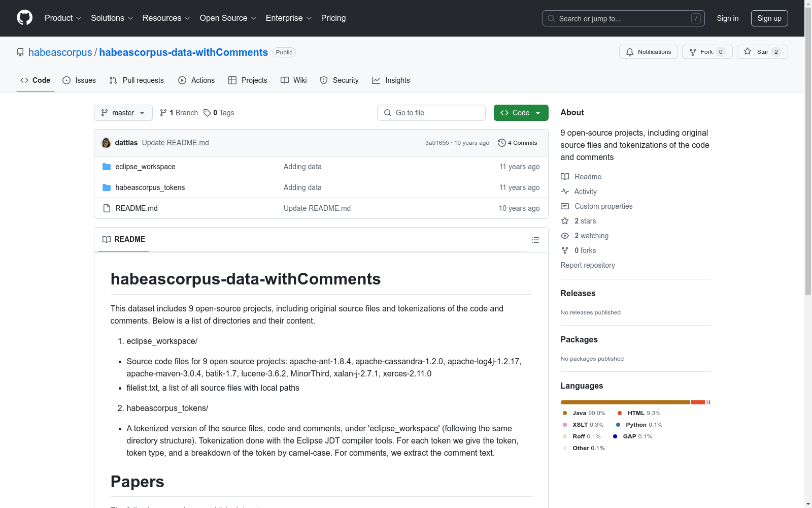Click the star icon beside 2 stars
Screen dimensions: 812x508
point(565,221)
